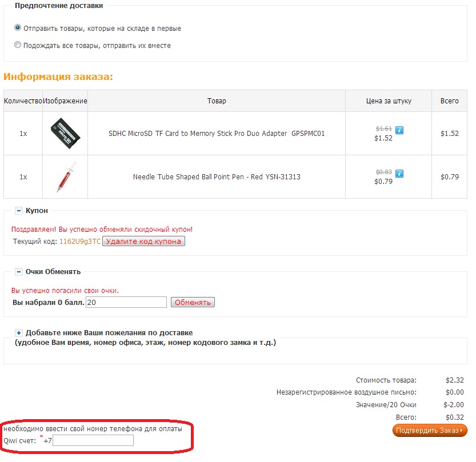Open SDHC MicroSD TF Card adapter product link
Viewport: 476px width, 462px height.
(217, 134)
